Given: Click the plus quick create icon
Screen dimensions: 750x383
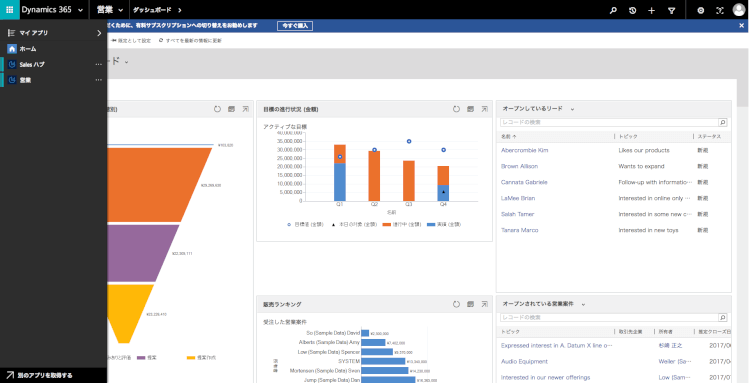Looking at the screenshot, I should tap(651, 10).
